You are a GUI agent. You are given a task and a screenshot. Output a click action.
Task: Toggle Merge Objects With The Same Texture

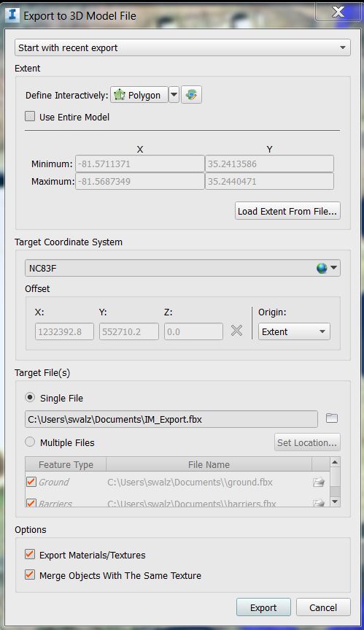(x=30, y=575)
